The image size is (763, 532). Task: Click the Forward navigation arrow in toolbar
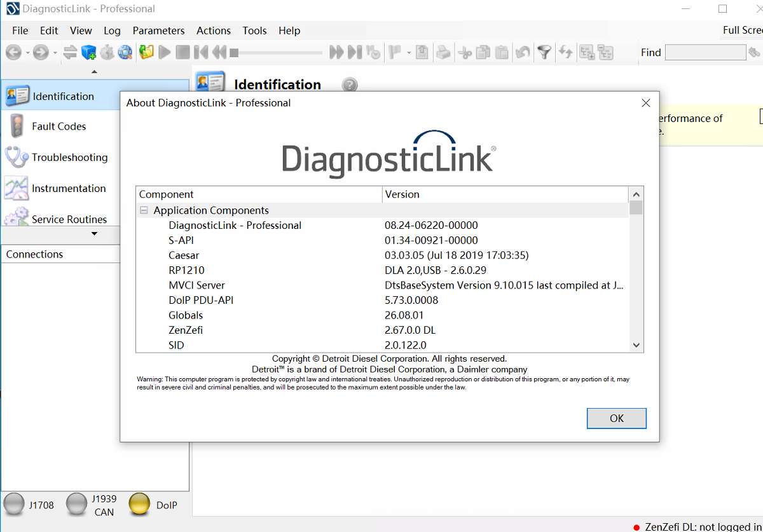point(41,52)
